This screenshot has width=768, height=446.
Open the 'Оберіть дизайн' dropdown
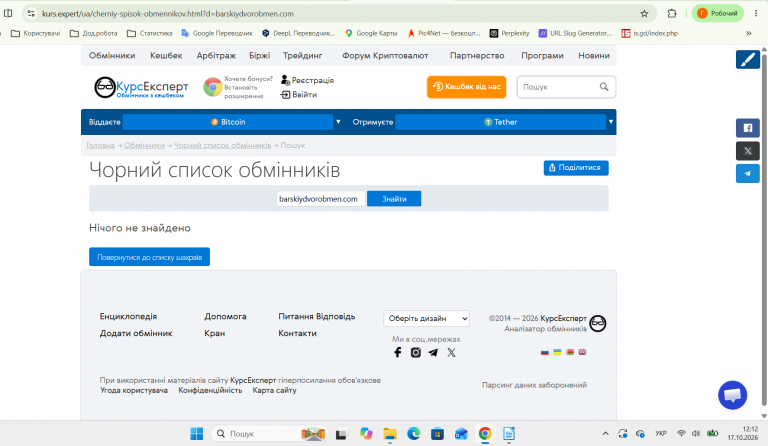(x=427, y=318)
